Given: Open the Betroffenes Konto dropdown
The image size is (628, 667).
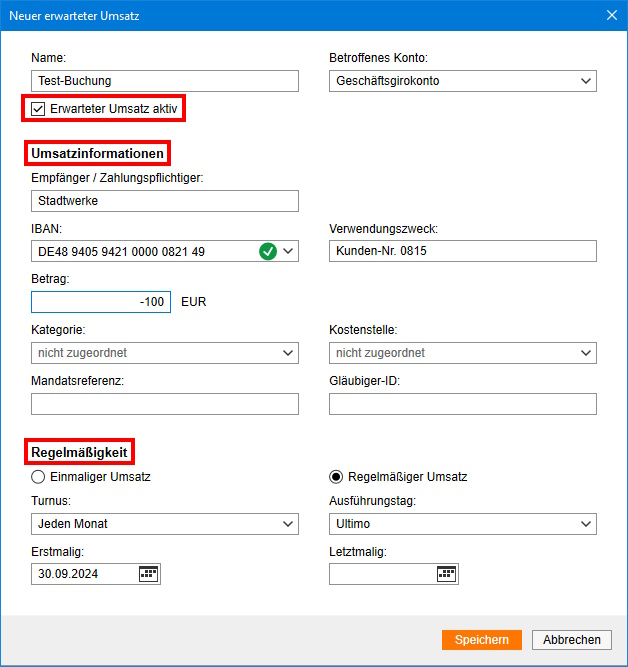Looking at the screenshot, I should coord(585,81).
